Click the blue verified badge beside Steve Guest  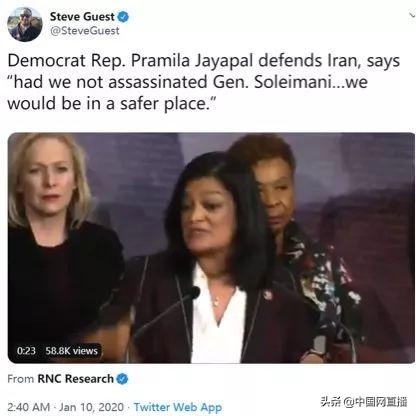(124, 16)
